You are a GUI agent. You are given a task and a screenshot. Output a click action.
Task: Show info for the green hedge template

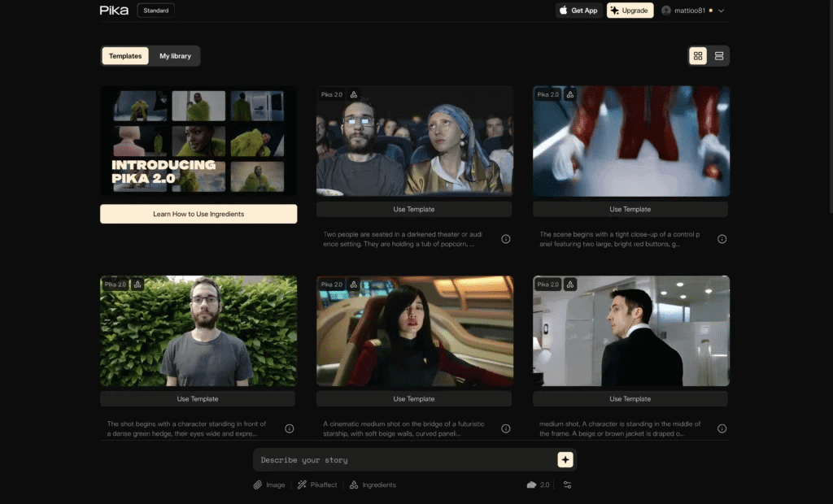tap(289, 428)
